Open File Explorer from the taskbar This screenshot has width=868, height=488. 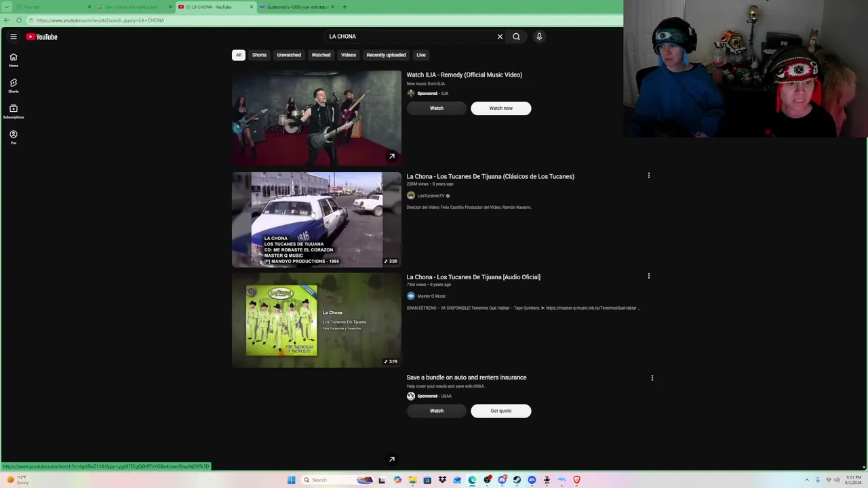coord(412,480)
